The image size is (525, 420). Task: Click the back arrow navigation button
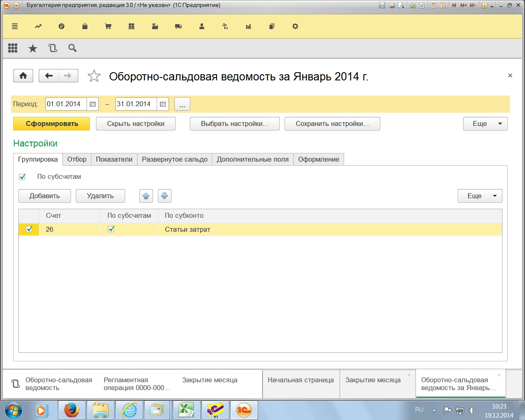[49, 76]
